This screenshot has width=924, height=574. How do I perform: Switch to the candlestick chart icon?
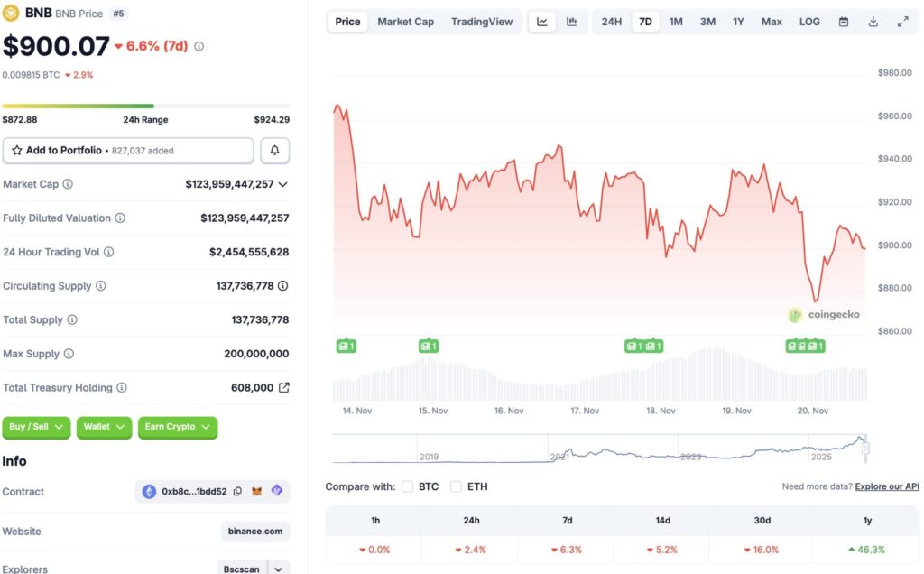pyautogui.click(x=573, y=21)
